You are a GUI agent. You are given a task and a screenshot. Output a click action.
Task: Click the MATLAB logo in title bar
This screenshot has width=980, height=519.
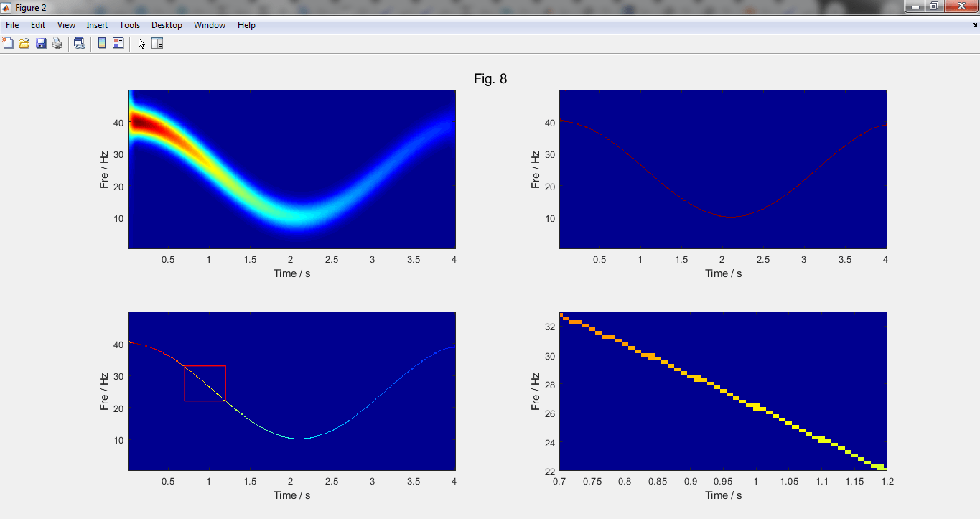click(6, 6)
